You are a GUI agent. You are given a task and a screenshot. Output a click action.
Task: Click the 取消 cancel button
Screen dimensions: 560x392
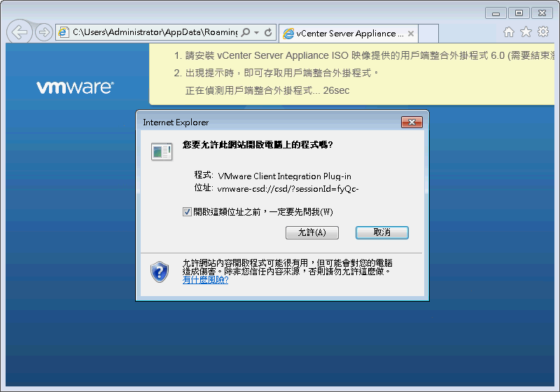(x=382, y=233)
